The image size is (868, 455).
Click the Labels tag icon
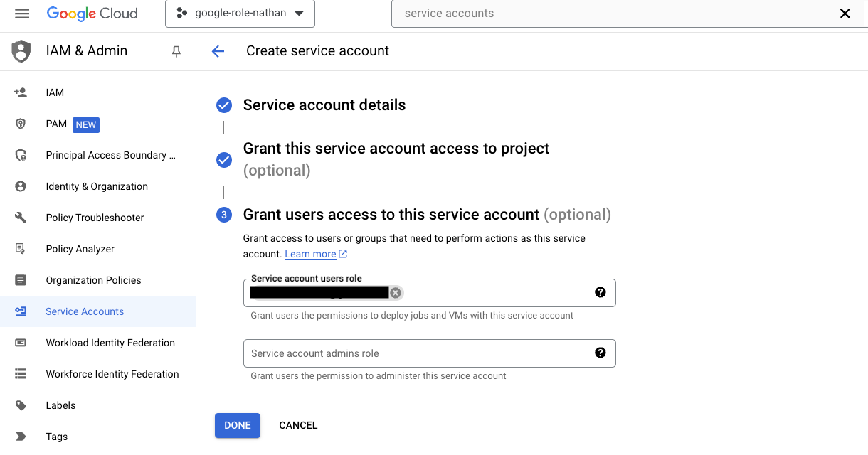tap(21, 405)
